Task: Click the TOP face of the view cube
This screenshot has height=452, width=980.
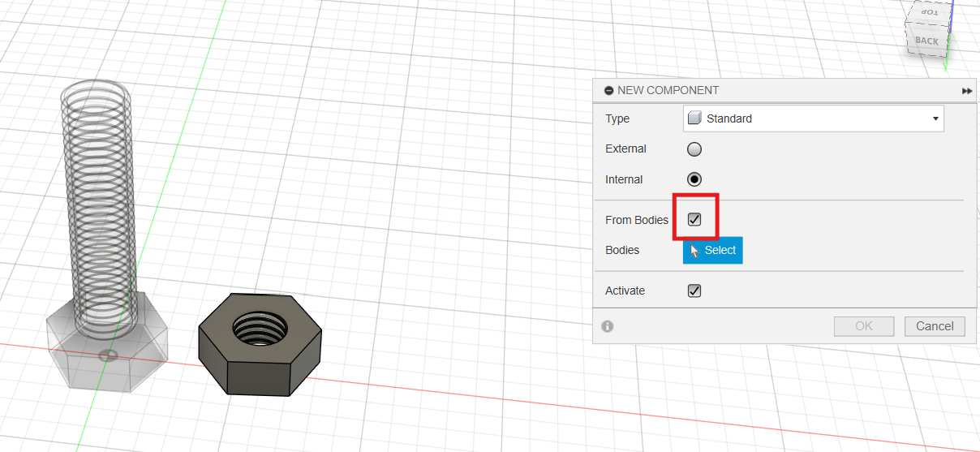Action: click(x=929, y=13)
